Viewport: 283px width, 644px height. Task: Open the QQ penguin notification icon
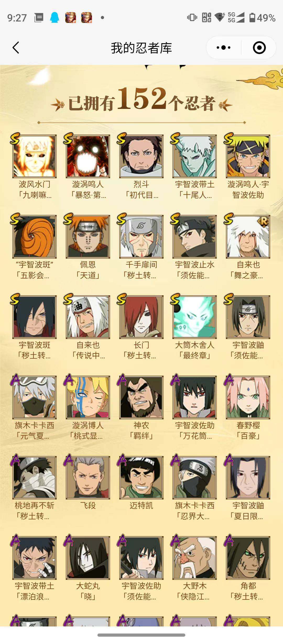tap(55, 18)
